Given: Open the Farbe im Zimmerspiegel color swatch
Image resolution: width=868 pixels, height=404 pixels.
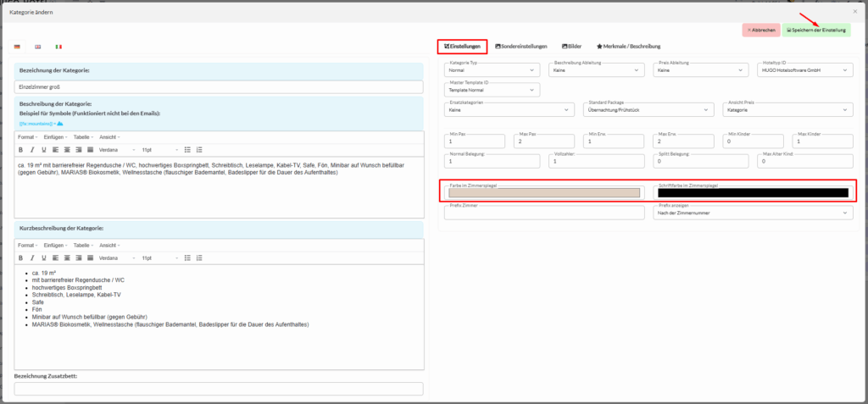Looking at the screenshot, I should (543, 192).
